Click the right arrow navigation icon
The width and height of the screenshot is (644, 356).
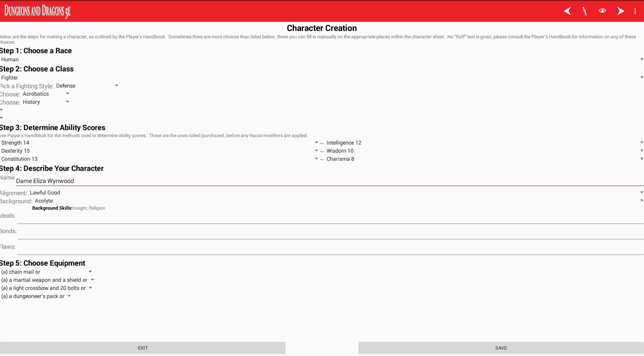(620, 11)
